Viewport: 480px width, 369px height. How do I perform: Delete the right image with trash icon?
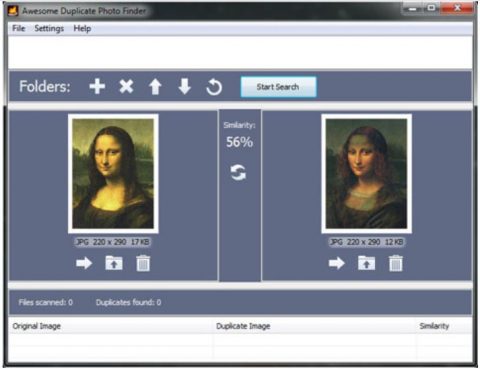[396, 263]
